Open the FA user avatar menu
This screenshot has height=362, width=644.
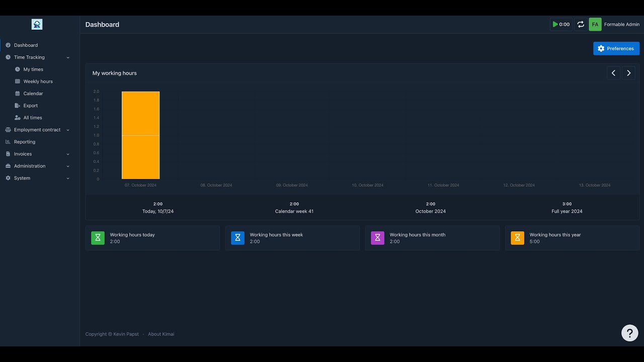[x=595, y=24]
